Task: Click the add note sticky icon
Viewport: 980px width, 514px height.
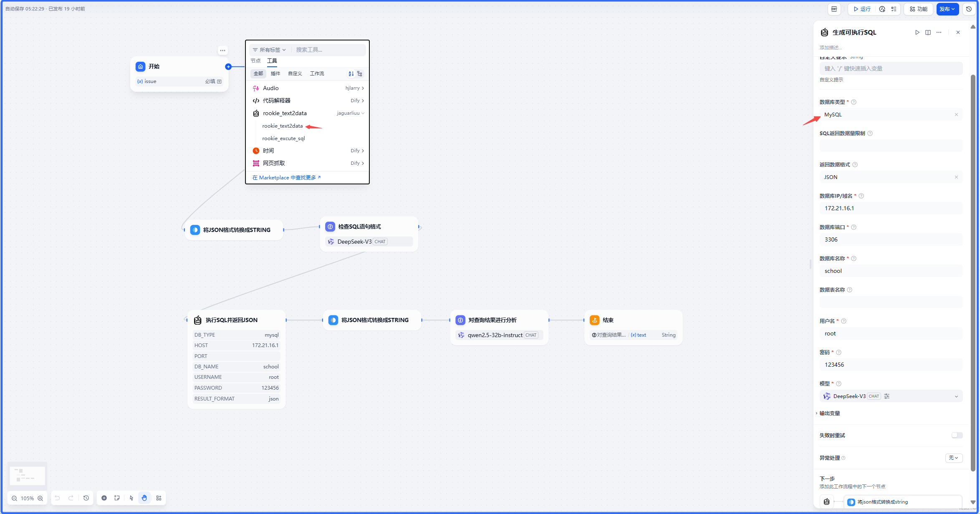Action: click(x=117, y=498)
